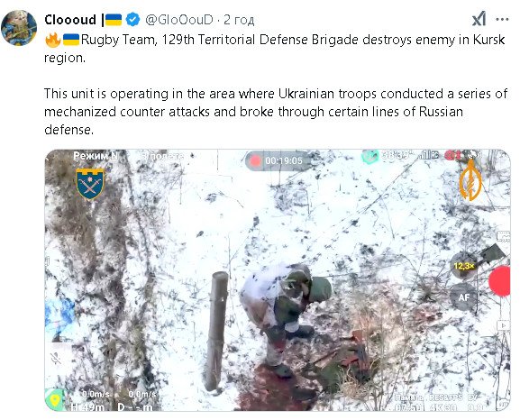Open the green map location icon
The image size is (520, 420).
click(x=55, y=400)
